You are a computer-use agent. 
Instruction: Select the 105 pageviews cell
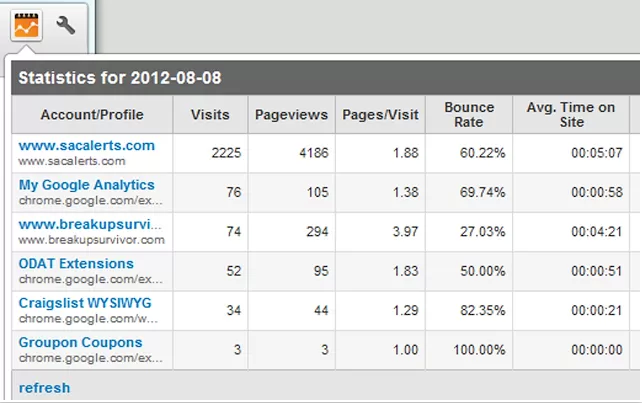coord(318,192)
